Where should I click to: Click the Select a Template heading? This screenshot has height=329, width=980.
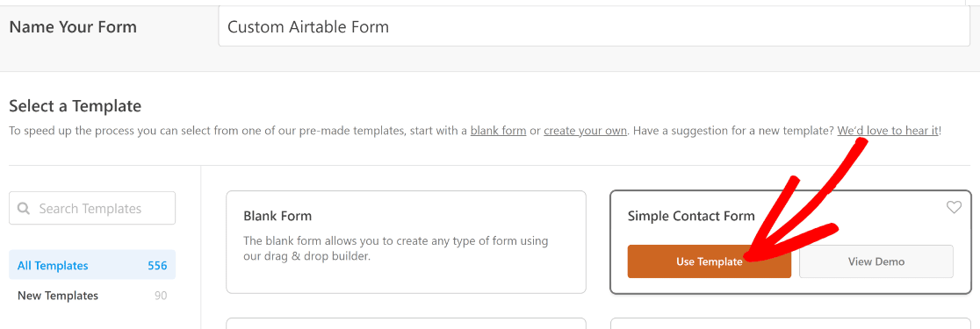[75, 106]
